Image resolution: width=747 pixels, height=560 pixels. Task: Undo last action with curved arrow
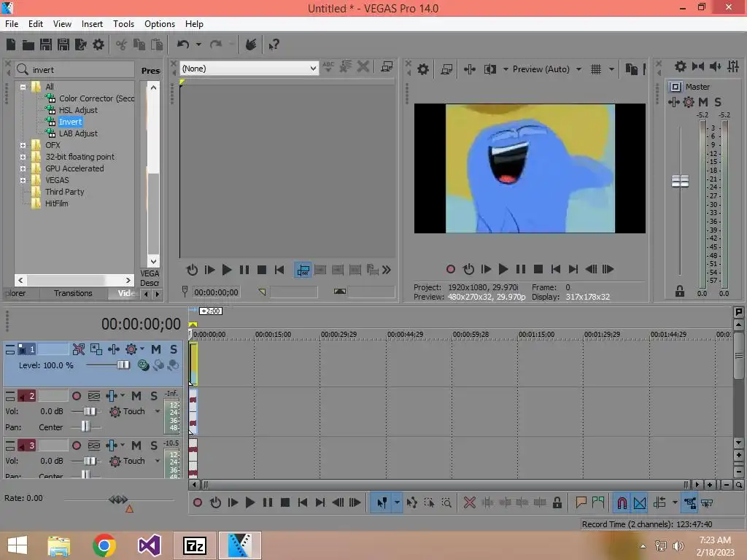point(183,44)
